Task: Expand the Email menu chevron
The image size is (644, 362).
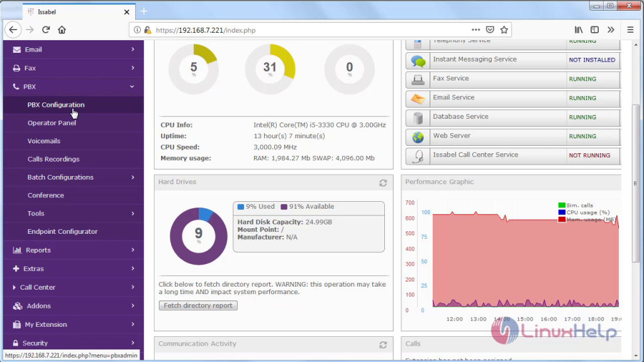Action: (x=133, y=49)
